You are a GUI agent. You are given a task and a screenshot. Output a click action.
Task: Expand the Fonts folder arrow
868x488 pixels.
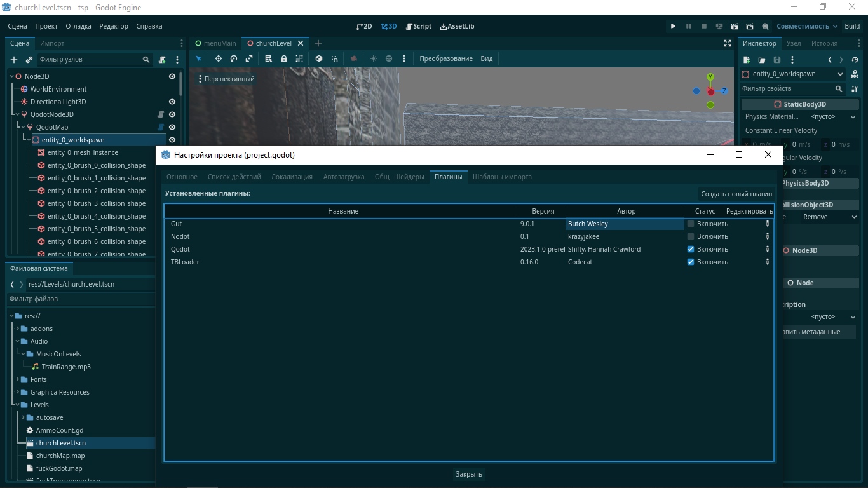tap(17, 379)
